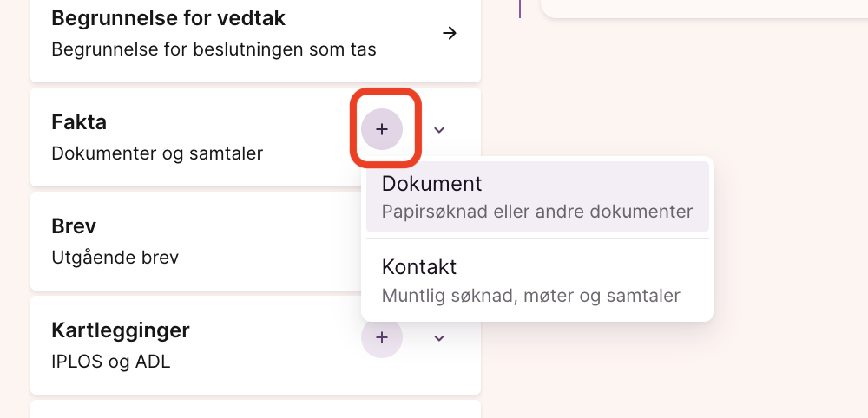The height and width of the screenshot is (418, 868).
Task: Click 'Papirsøknad eller andre dokumenter' menu description
Action: pyautogui.click(x=536, y=212)
